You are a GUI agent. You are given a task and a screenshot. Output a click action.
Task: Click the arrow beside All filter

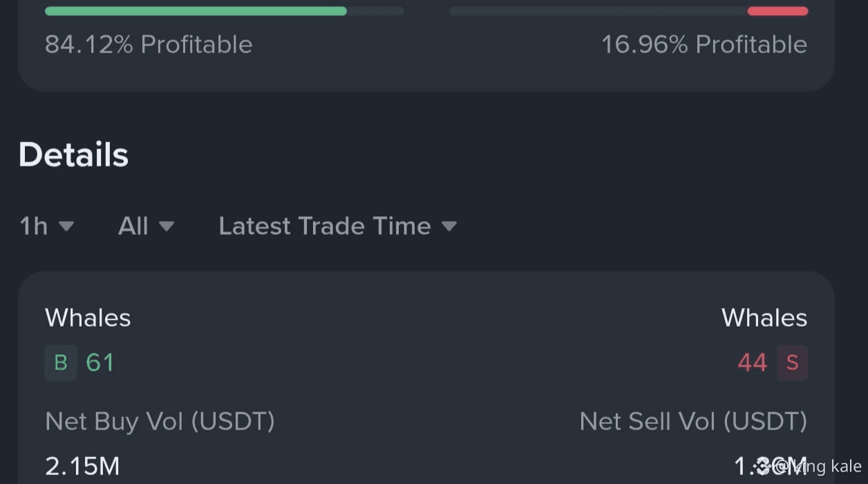point(167,226)
